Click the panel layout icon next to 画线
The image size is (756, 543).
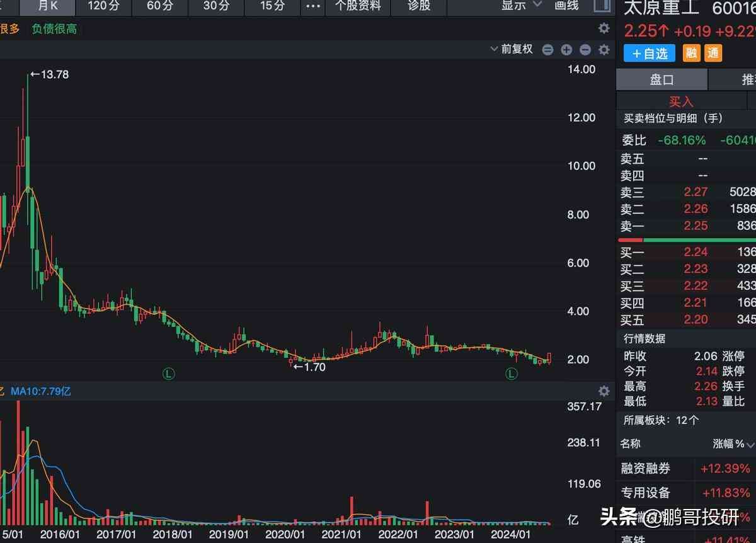click(x=602, y=6)
